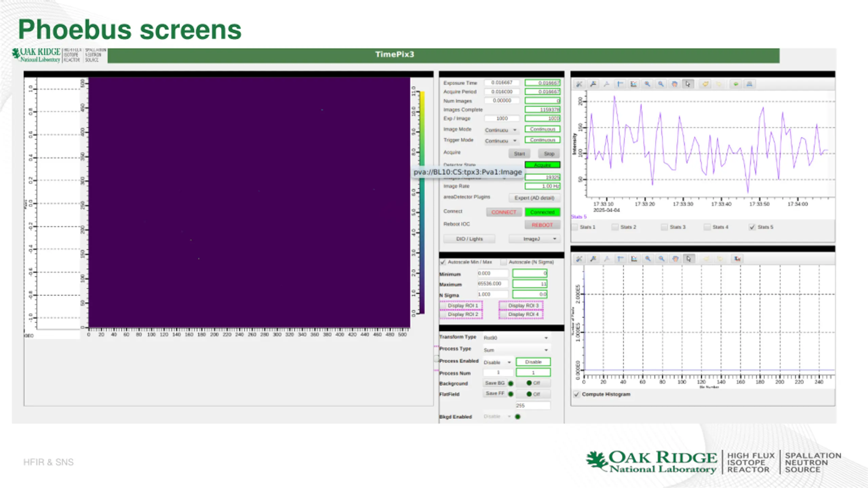This screenshot has width=868, height=488.
Task: Click Acquire Period input field
Action: pyautogui.click(x=502, y=92)
